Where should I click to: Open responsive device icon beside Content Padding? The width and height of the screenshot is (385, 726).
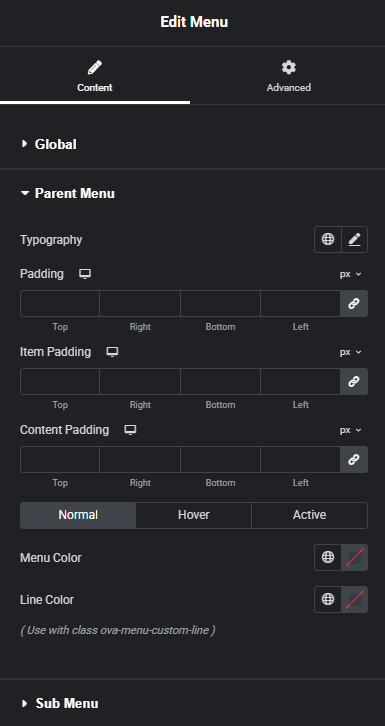(130, 430)
